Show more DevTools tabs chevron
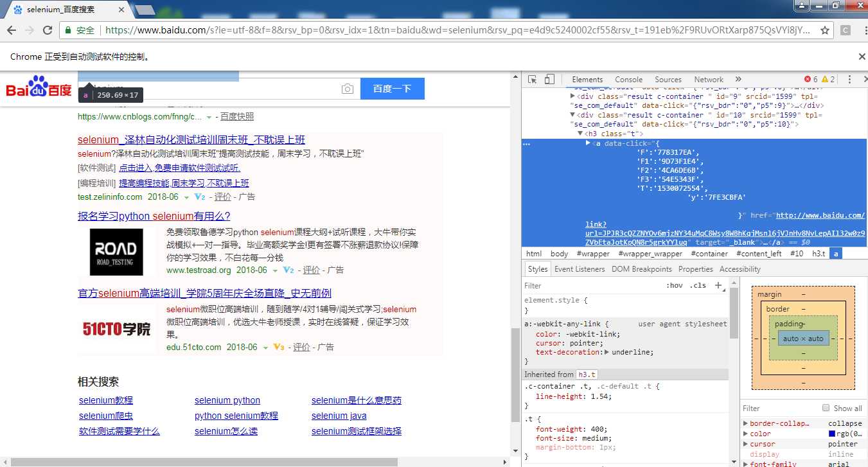Screen dimensions: 868x467 (738, 80)
